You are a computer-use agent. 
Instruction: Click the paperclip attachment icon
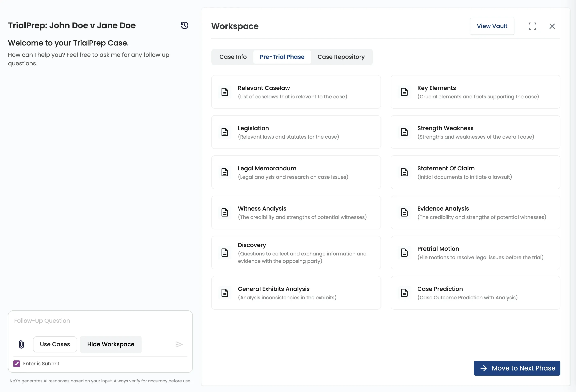pyautogui.click(x=22, y=344)
